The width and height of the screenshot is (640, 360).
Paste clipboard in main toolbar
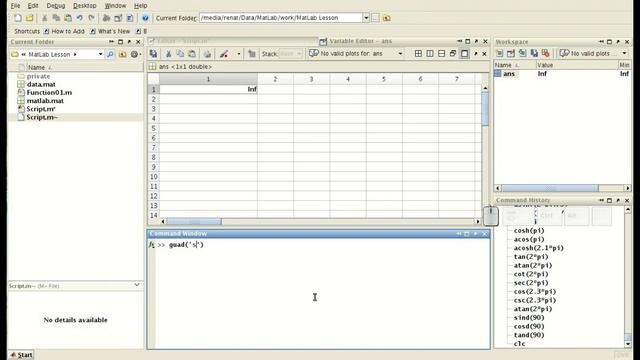pos(68,18)
